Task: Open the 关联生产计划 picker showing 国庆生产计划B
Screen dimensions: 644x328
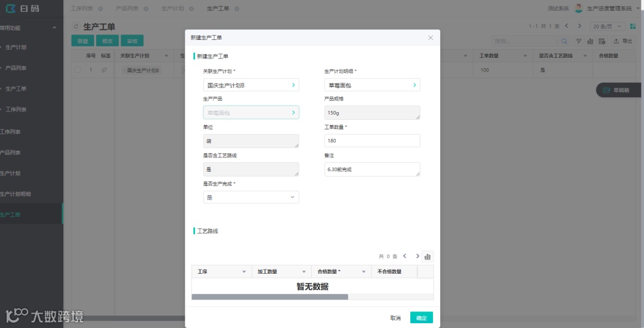Action: [x=251, y=85]
